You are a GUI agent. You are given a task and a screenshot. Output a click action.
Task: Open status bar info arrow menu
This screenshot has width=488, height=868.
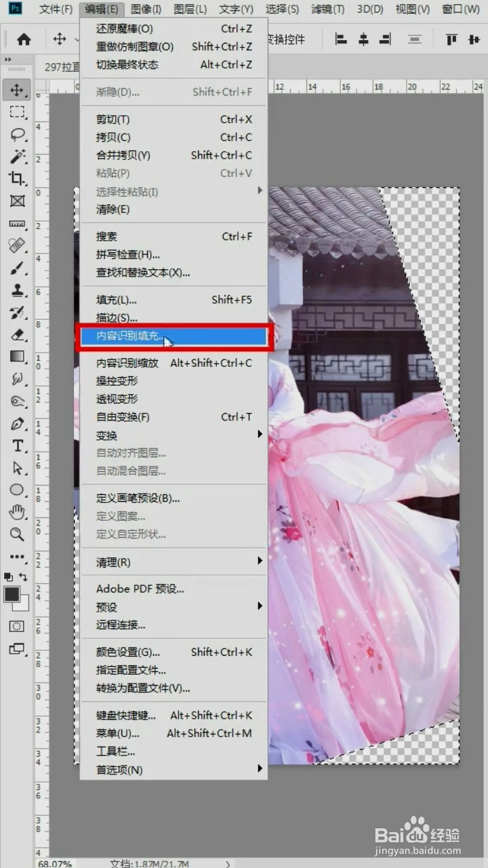[228, 863]
